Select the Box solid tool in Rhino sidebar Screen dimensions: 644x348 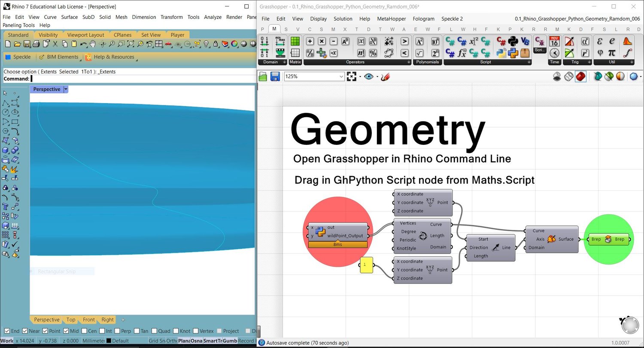pyautogui.click(x=6, y=150)
